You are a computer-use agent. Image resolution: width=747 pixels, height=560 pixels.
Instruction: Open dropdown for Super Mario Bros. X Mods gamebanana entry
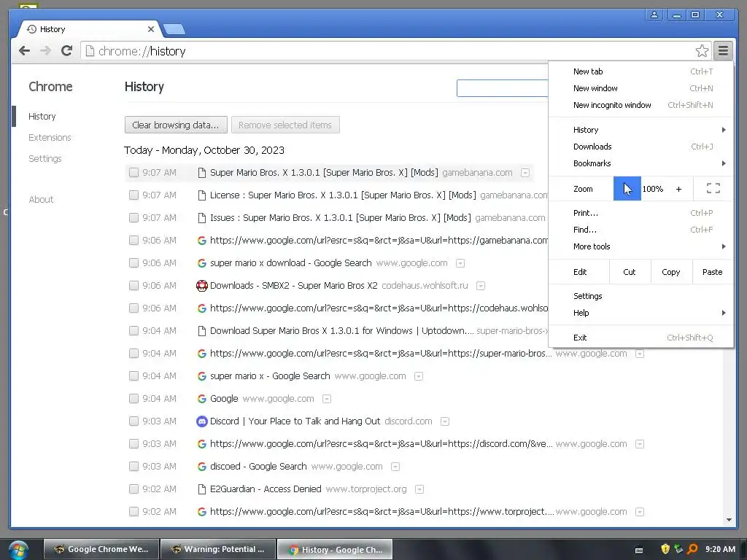pyautogui.click(x=525, y=173)
